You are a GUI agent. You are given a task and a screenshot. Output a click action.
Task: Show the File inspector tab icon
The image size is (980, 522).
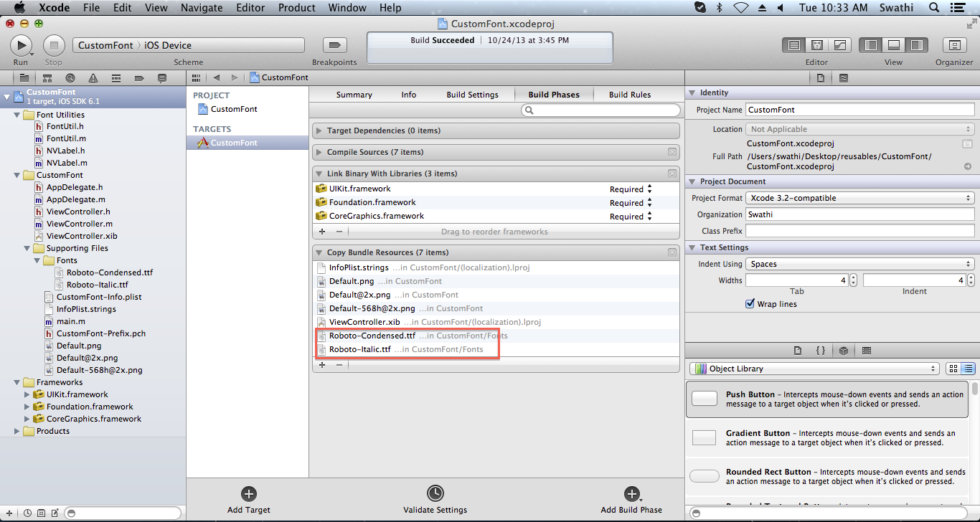click(x=821, y=77)
